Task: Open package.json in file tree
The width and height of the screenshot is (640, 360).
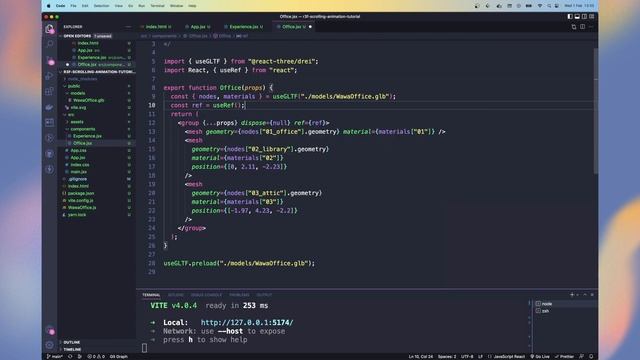Action: (97, 193)
